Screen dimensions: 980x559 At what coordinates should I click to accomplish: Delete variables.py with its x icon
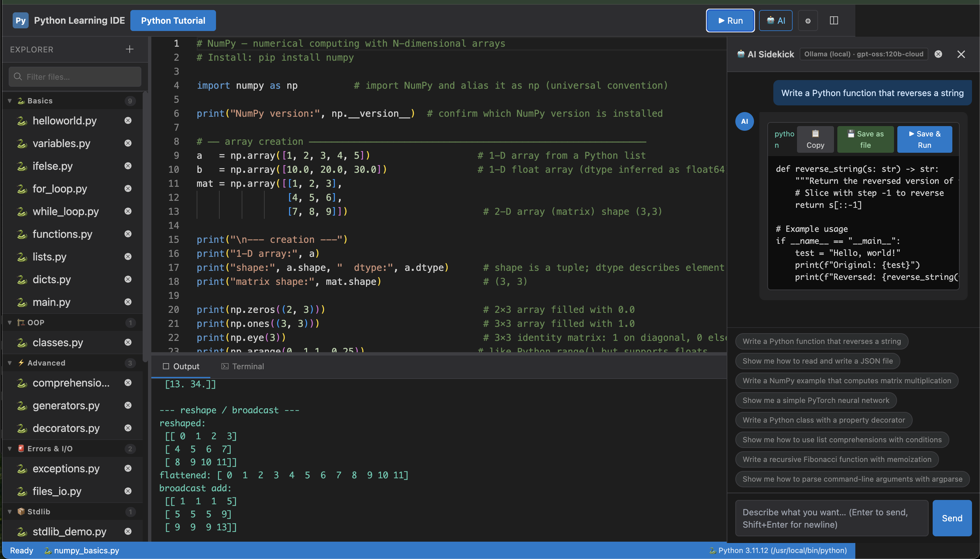click(128, 143)
